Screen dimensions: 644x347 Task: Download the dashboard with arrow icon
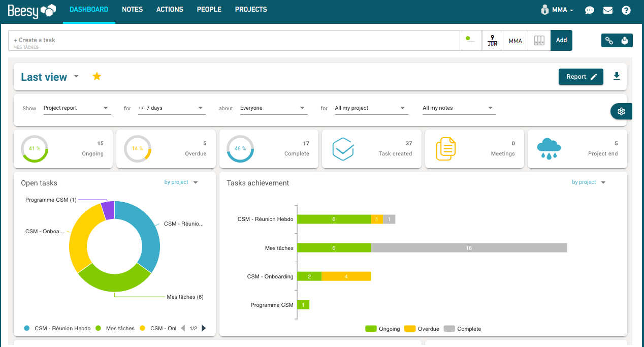(x=617, y=76)
